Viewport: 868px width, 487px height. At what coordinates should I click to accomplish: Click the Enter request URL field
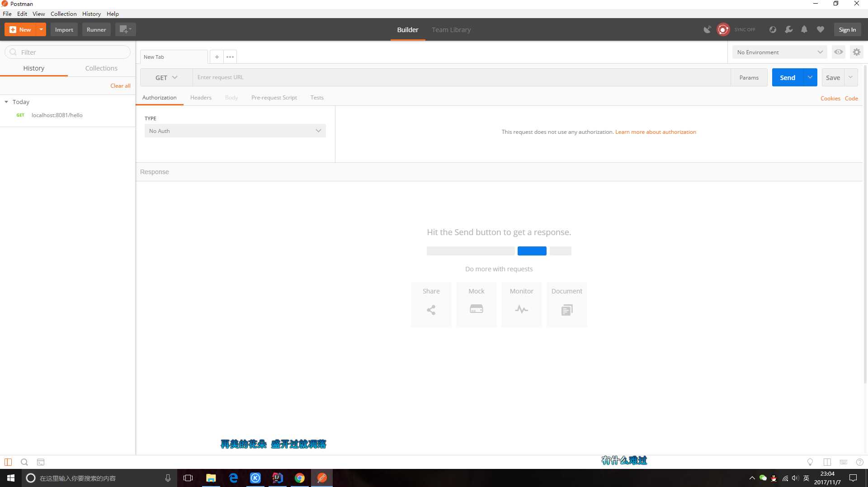pos(462,77)
